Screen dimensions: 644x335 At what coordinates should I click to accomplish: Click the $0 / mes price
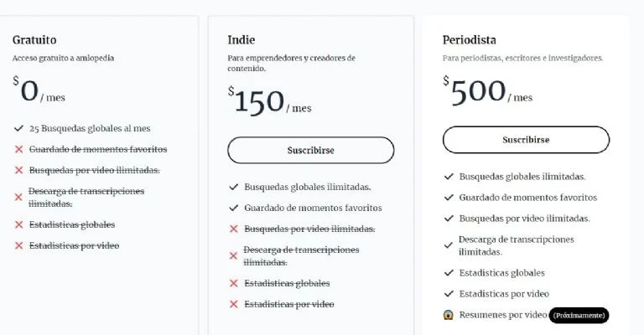39,92
